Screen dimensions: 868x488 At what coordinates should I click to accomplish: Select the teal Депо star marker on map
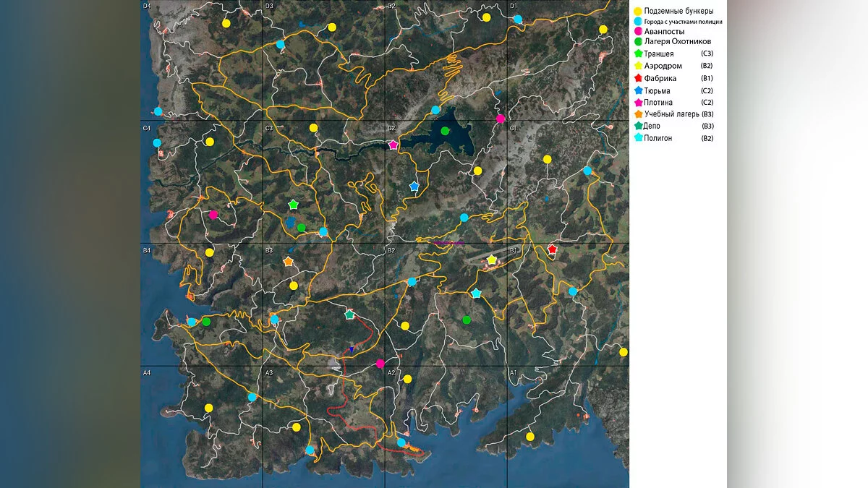(x=350, y=315)
